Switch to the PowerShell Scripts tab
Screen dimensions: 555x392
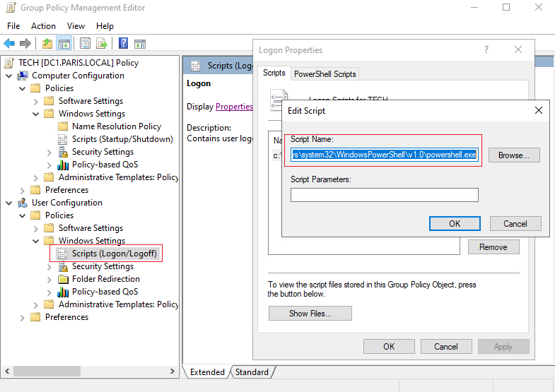tap(325, 74)
